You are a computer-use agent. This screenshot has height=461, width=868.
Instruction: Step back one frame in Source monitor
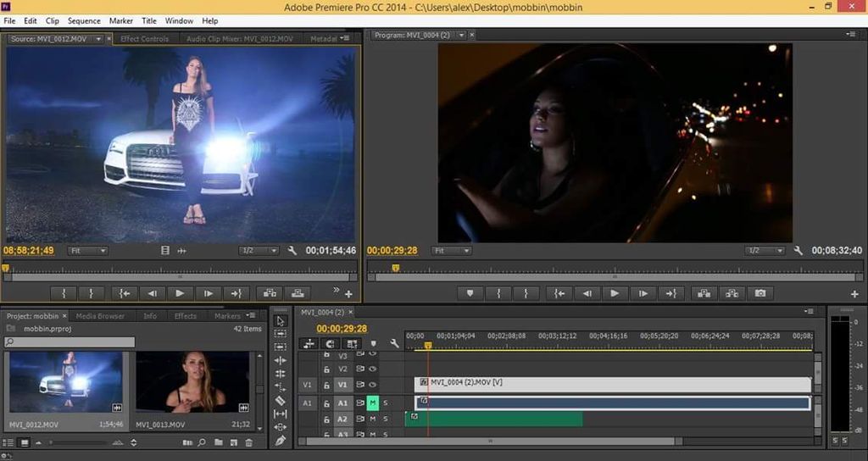(153, 293)
